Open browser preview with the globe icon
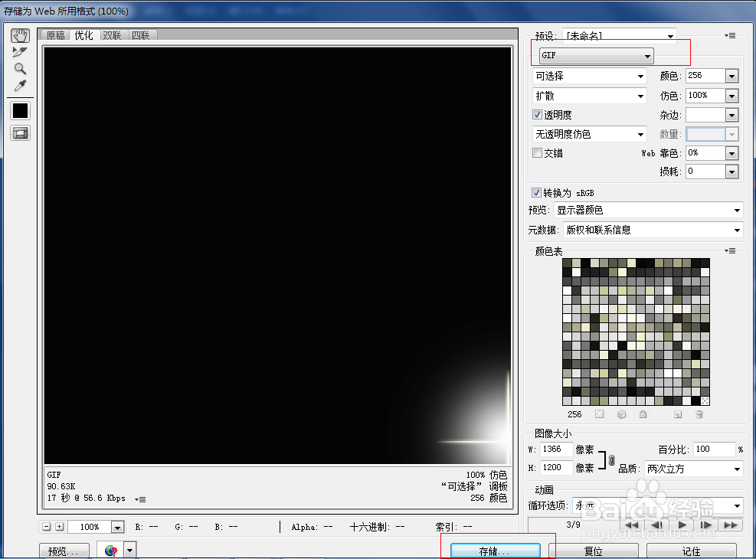 [110, 550]
